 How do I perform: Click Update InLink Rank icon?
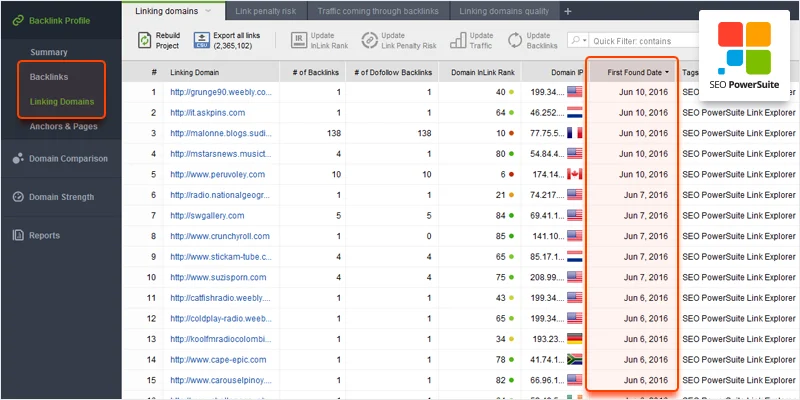click(299, 40)
